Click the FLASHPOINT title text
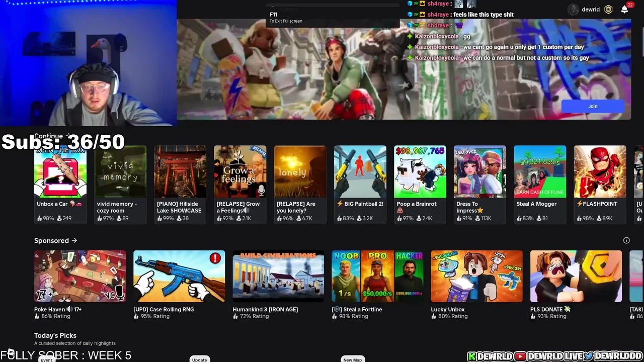644x362 pixels. coord(597,204)
